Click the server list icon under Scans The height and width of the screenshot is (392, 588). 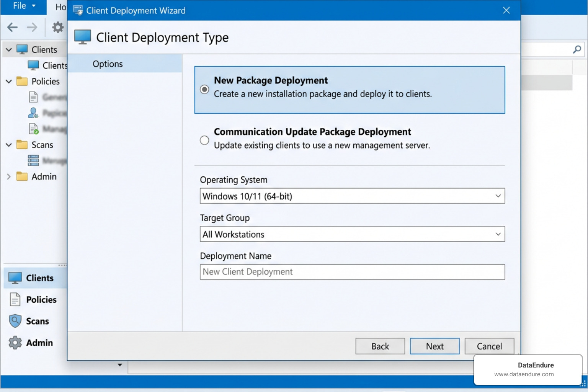33,160
